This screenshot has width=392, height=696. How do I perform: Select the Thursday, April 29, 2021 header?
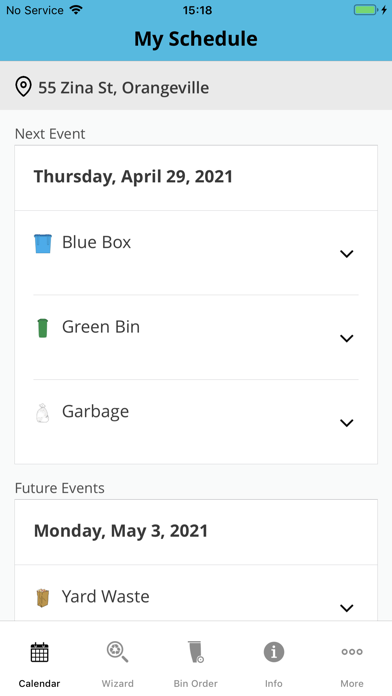point(133,177)
